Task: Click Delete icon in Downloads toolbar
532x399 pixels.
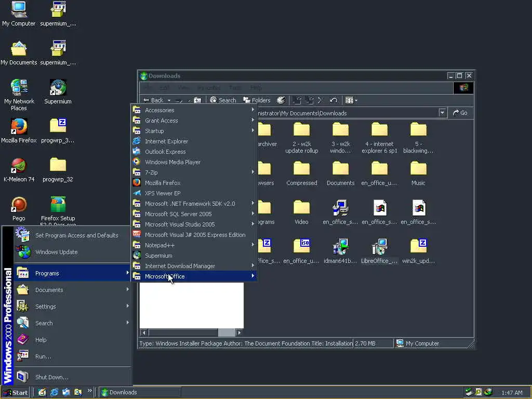Action: coord(321,100)
